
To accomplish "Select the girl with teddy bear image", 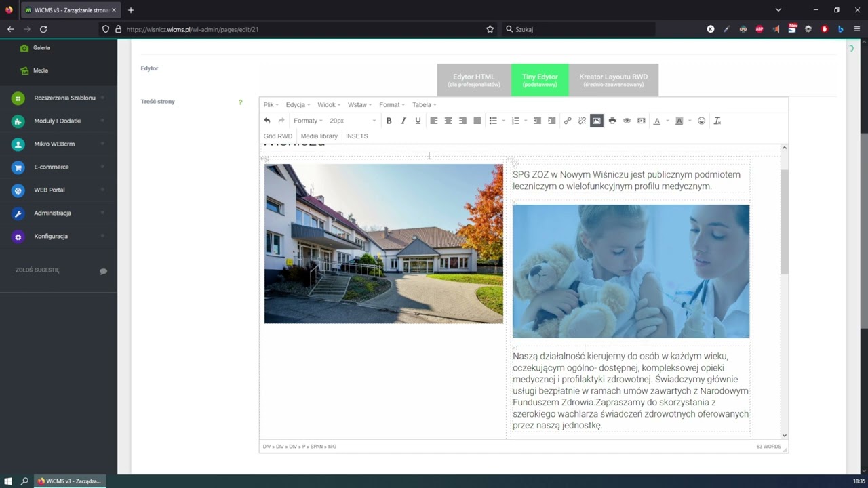I will (x=631, y=271).
